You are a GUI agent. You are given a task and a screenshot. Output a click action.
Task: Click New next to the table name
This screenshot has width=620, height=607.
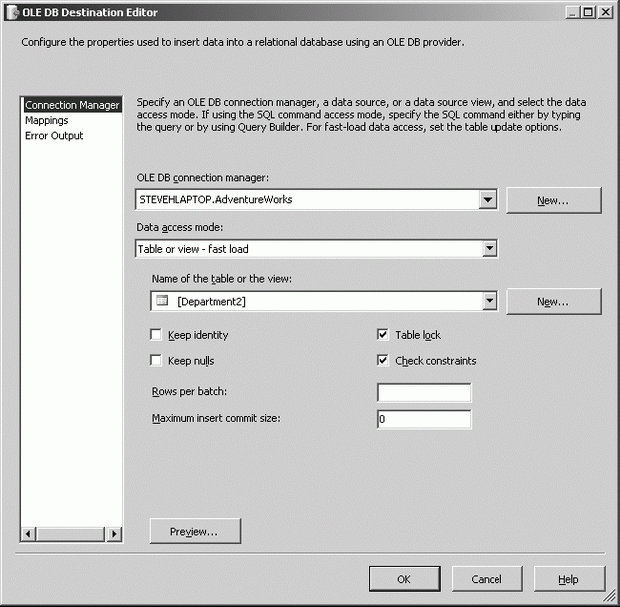tap(554, 302)
